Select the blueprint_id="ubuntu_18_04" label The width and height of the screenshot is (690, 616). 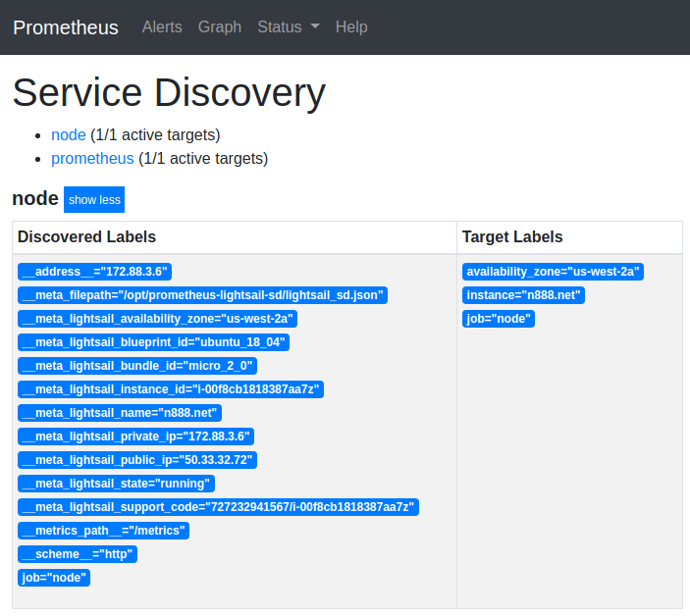coord(153,342)
